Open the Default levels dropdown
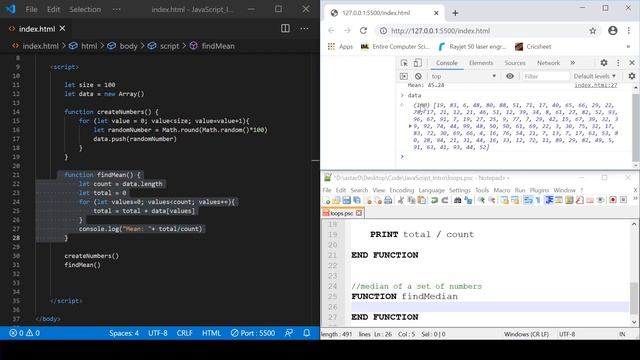 (594, 76)
